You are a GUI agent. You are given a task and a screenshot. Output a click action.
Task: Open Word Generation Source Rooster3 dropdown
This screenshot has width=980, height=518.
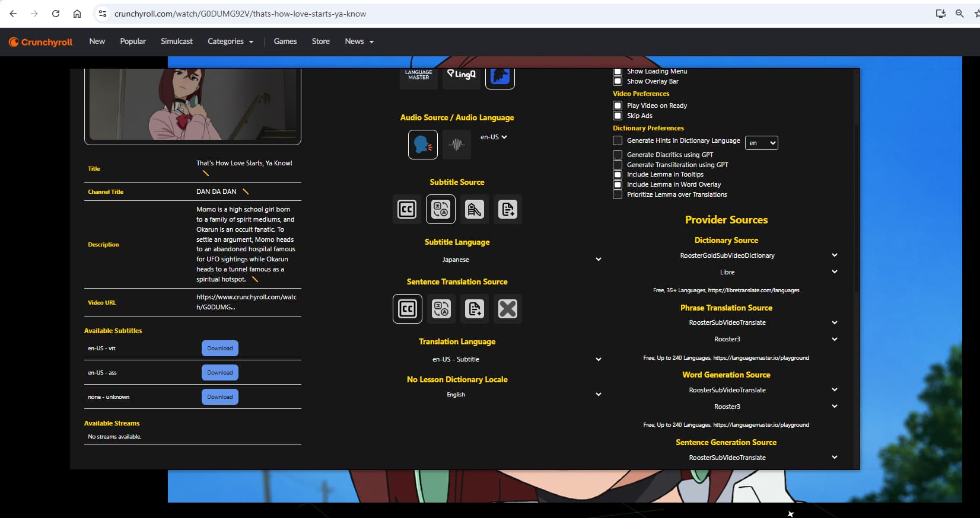pyautogui.click(x=727, y=407)
